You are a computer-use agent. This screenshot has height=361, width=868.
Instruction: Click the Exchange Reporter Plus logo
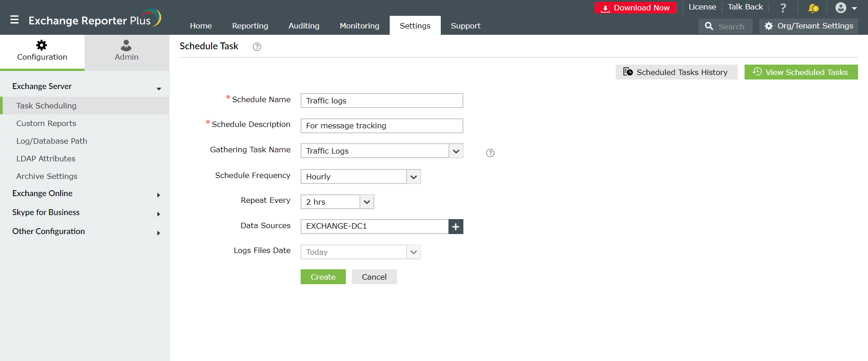[95, 19]
